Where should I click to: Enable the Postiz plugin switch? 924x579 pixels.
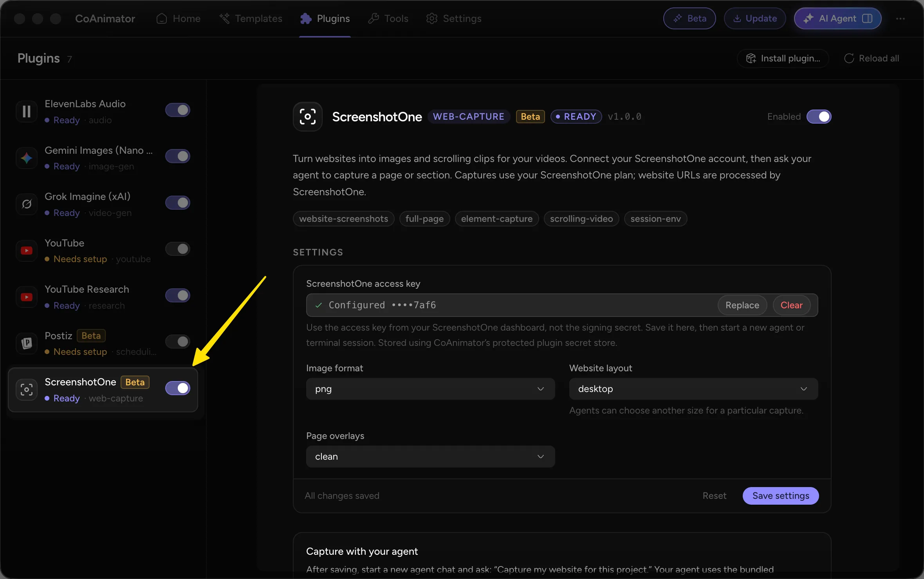178,342
